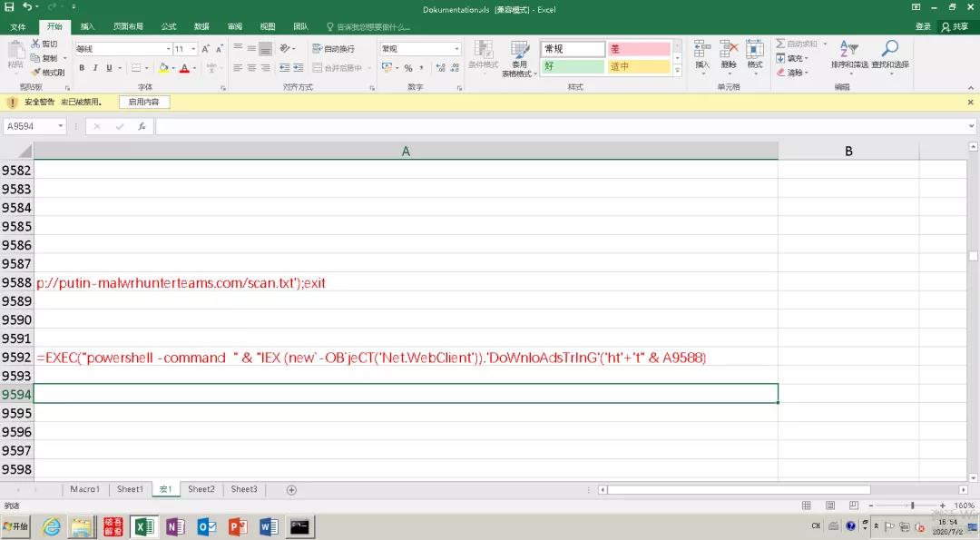
Task: Select the Good (好) cell style
Action: click(x=573, y=65)
